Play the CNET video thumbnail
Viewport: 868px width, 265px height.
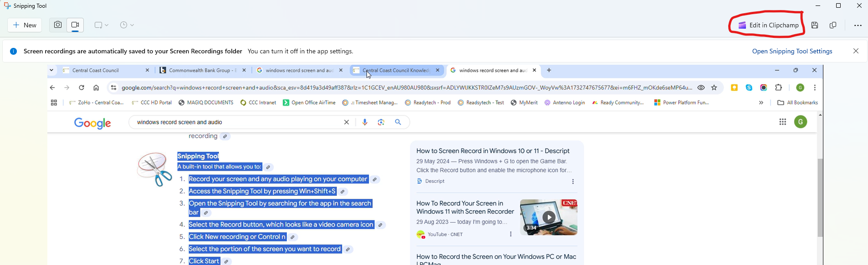pyautogui.click(x=549, y=217)
